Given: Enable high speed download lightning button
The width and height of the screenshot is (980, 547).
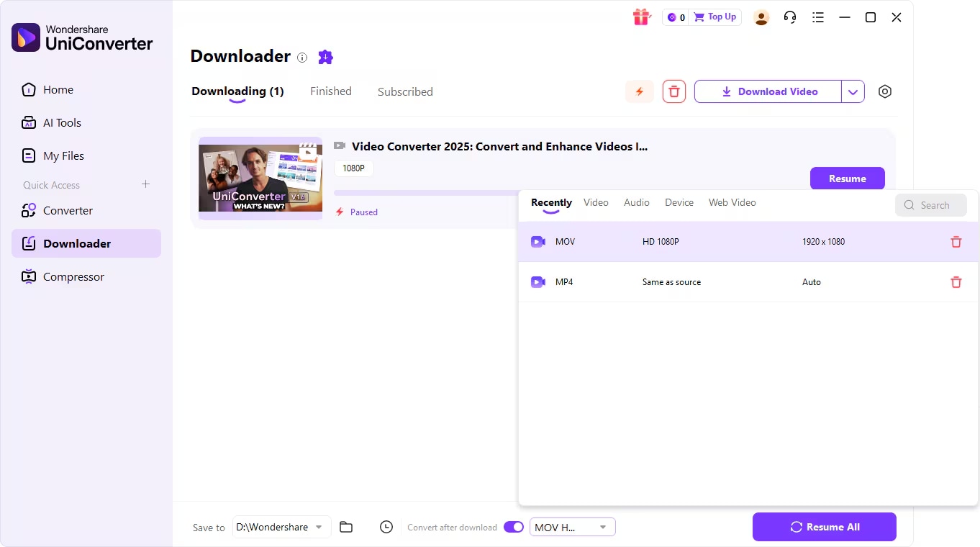Looking at the screenshot, I should click(x=640, y=91).
